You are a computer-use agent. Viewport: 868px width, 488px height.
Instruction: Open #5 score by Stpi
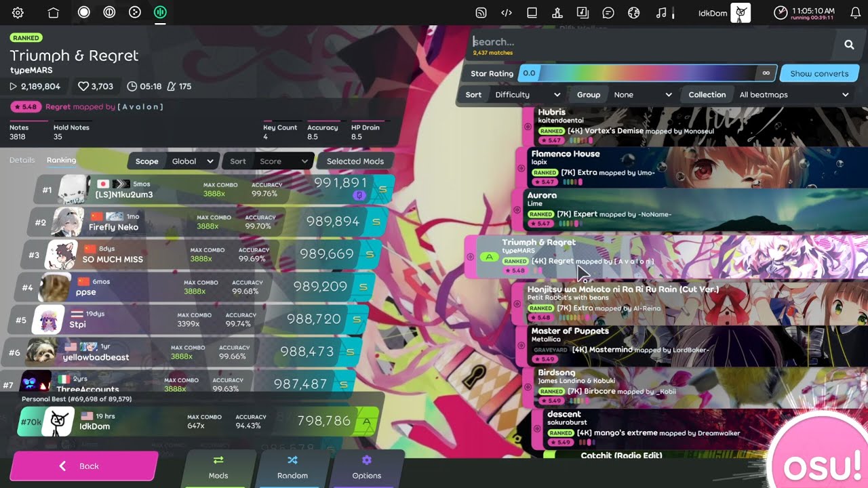coord(188,320)
